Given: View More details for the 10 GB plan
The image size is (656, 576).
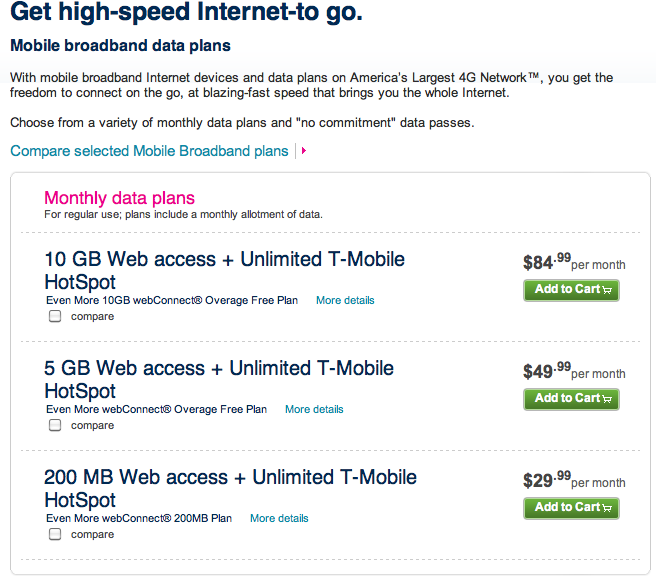Looking at the screenshot, I should pyautogui.click(x=345, y=300).
